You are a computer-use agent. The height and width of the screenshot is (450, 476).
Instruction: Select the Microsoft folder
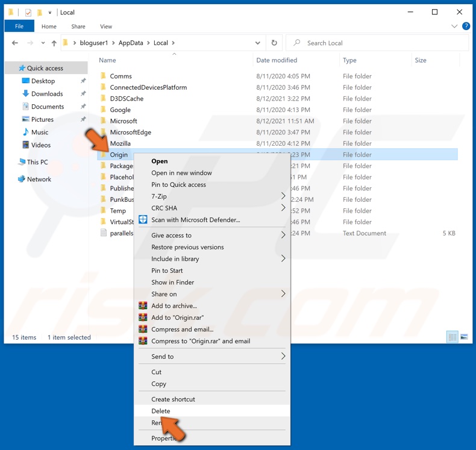click(124, 121)
